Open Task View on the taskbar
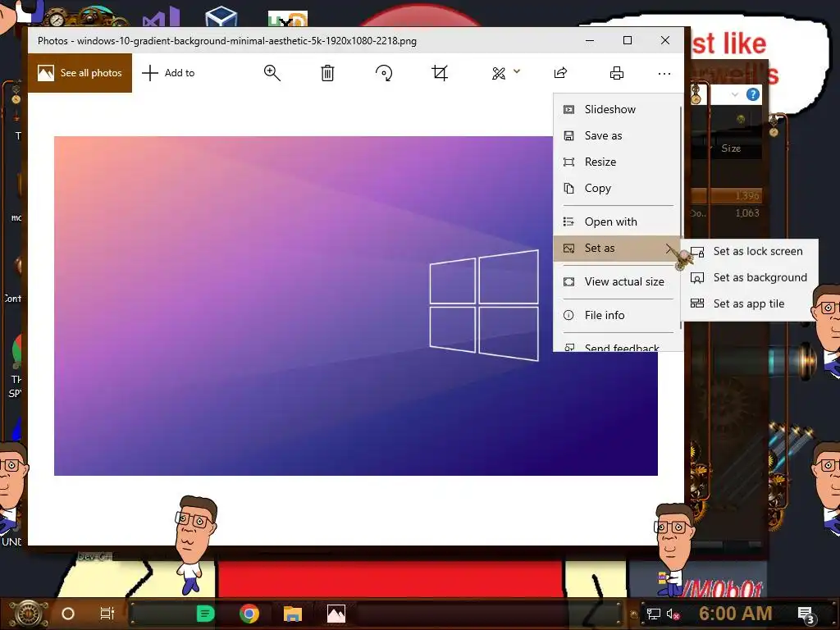 tap(107, 614)
